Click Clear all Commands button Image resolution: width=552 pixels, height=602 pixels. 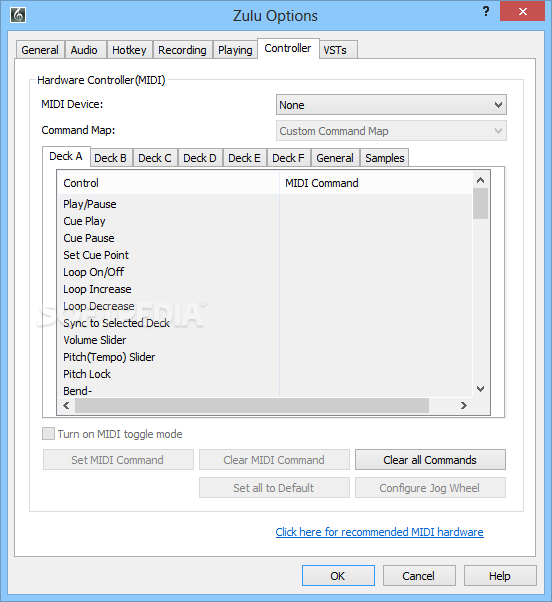click(x=430, y=460)
